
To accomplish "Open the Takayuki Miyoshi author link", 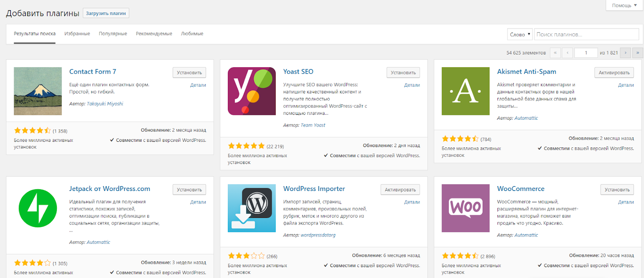I will pyautogui.click(x=105, y=104).
